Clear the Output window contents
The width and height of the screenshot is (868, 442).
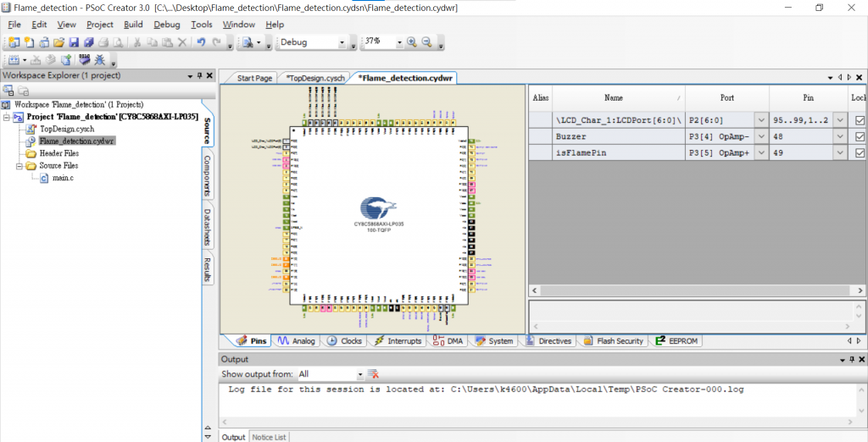373,374
